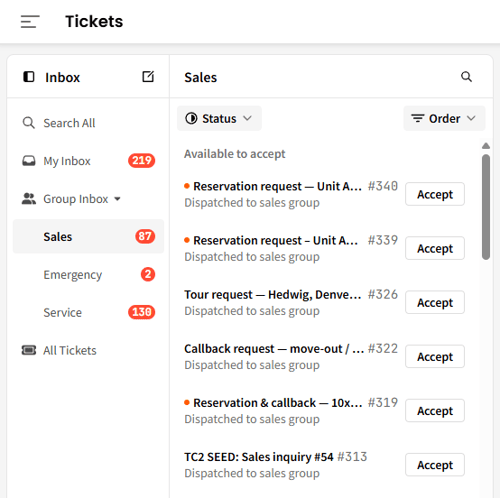Screen dimensions: 500x498
Task: Select the Sales group inbox
Action: point(88,236)
